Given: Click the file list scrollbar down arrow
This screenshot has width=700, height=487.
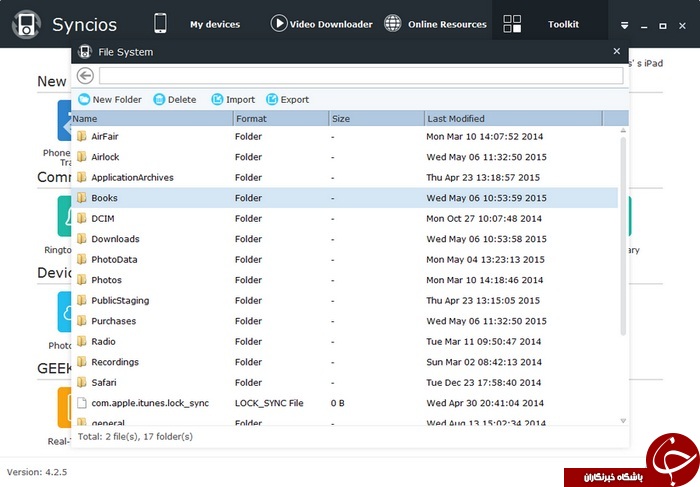Looking at the screenshot, I should tap(623, 421).
